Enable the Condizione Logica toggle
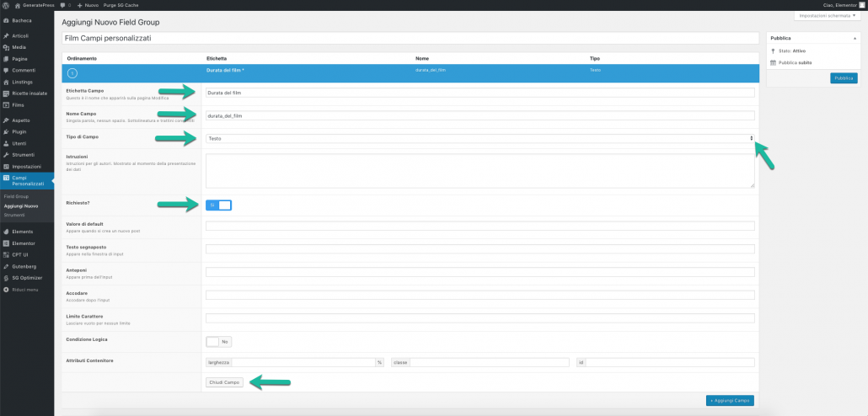Viewport: 868px width, 416px height. (x=218, y=342)
